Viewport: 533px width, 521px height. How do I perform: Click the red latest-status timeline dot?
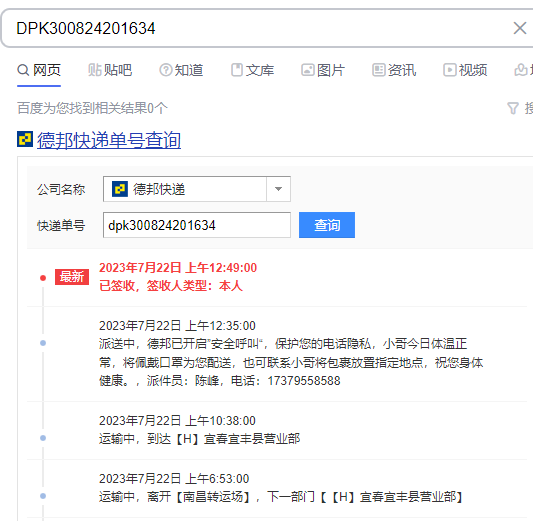coord(43,278)
